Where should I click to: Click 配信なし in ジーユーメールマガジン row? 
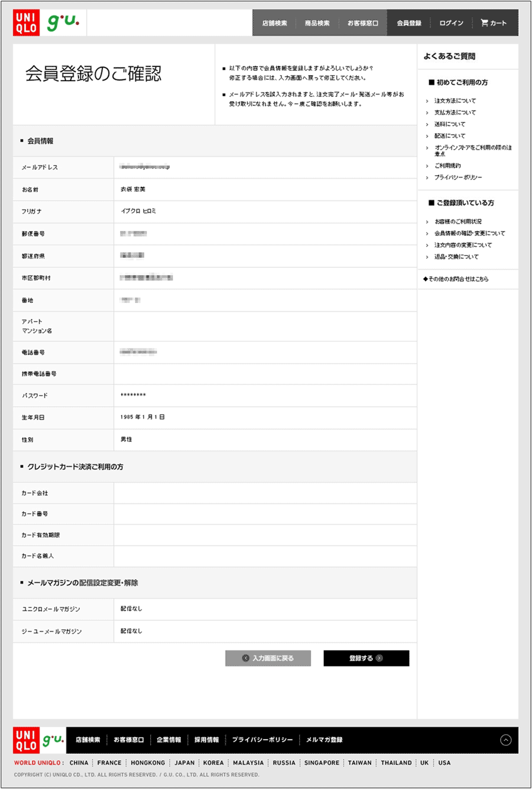(x=131, y=631)
